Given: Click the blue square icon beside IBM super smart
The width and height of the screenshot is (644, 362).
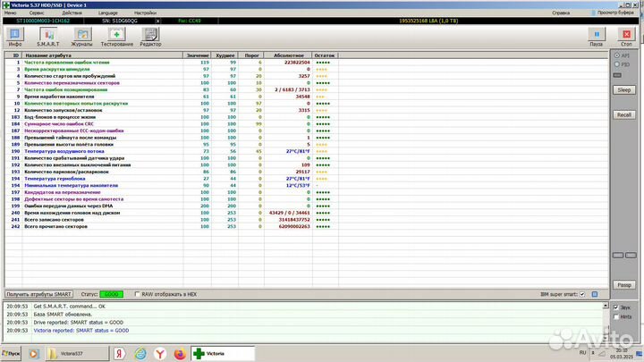Looking at the screenshot, I should [595, 294].
